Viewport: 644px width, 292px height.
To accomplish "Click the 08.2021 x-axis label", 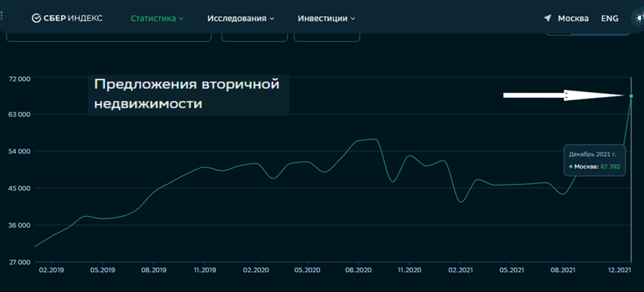I will [x=563, y=270].
